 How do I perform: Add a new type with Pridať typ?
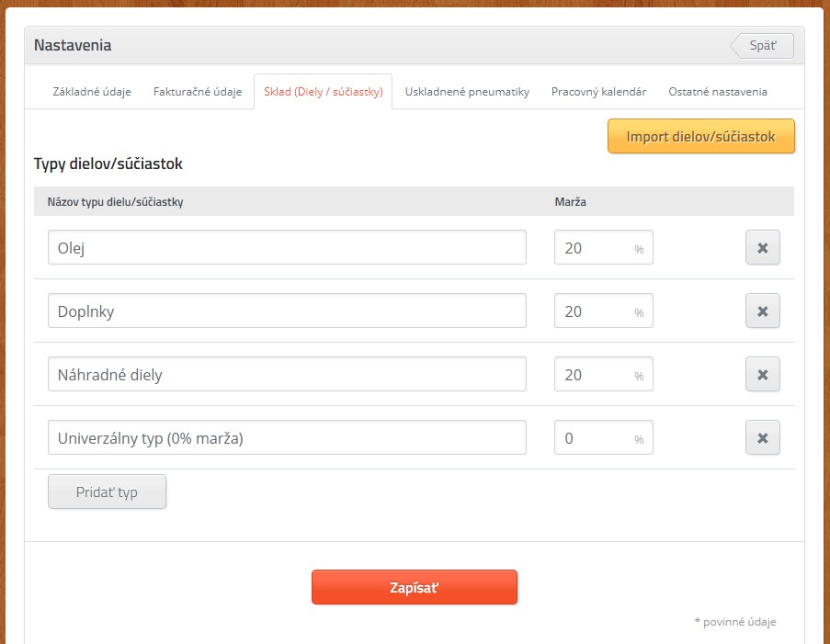point(107,491)
